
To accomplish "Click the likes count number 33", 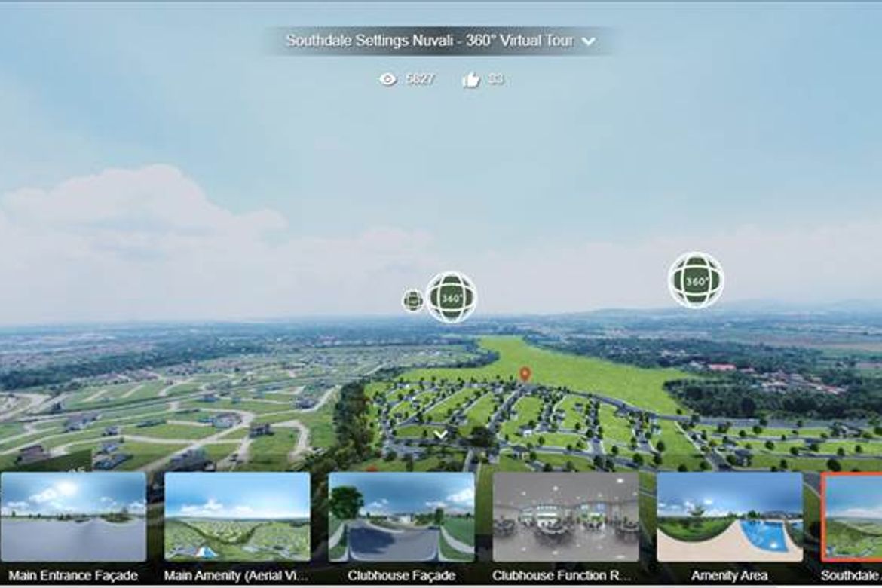I will click(x=495, y=79).
